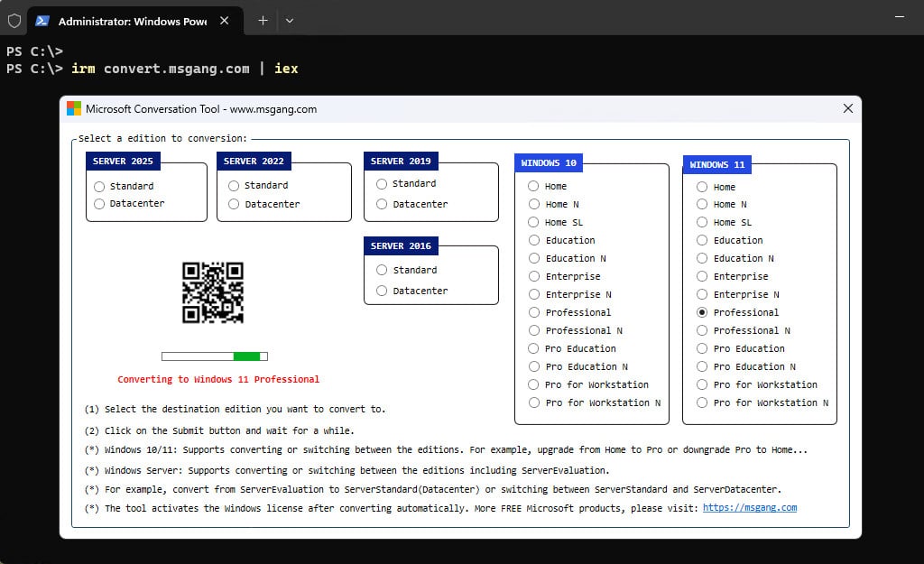
Task: Click the SERVER 2019 group header
Action: pyautogui.click(x=401, y=161)
